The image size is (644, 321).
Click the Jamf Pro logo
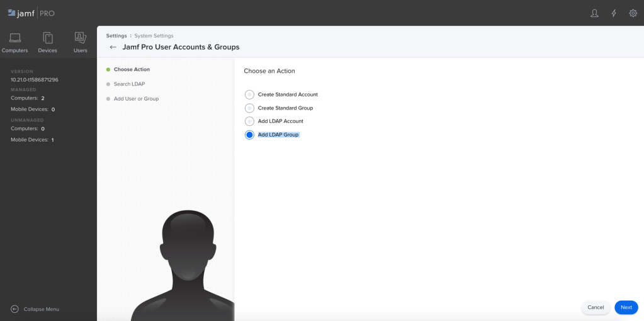pos(31,13)
